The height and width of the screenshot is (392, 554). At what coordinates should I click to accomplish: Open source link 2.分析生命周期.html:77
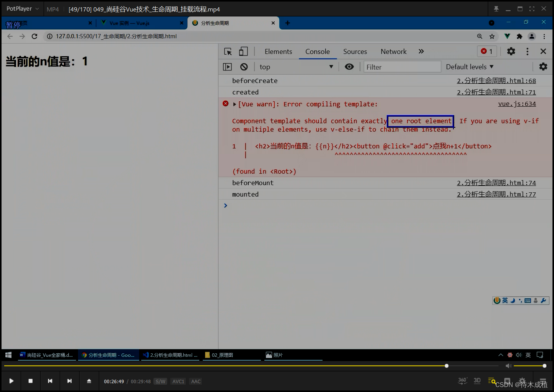coord(496,194)
